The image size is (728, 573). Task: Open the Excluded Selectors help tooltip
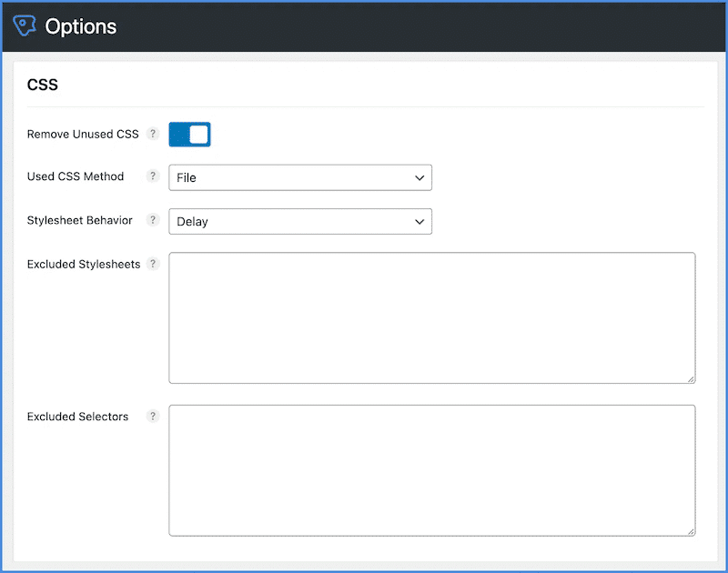coord(153,417)
